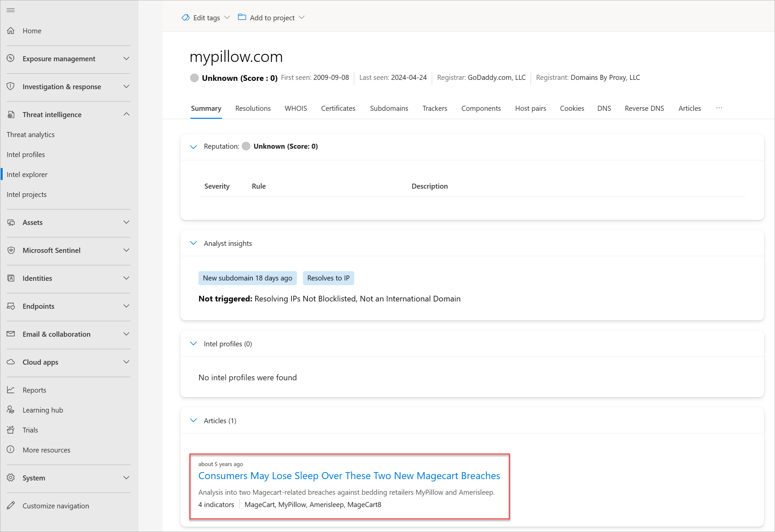Click the Edit tags icon

(x=185, y=18)
